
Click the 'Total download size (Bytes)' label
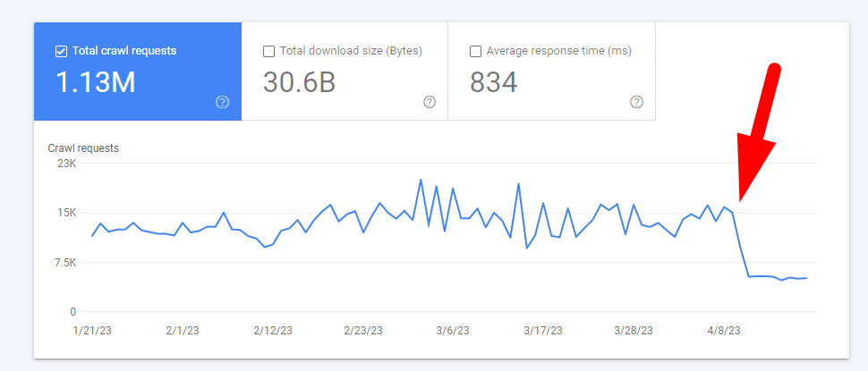351,51
